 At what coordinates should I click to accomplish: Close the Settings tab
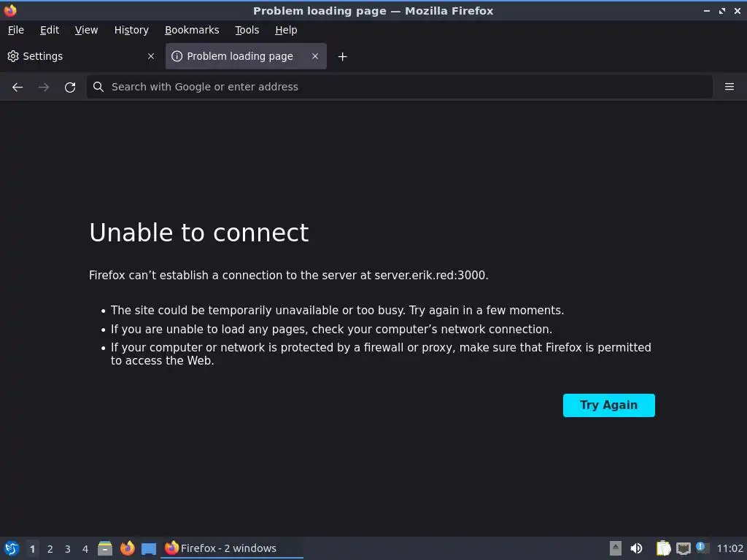pyautogui.click(x=151, y=56)
